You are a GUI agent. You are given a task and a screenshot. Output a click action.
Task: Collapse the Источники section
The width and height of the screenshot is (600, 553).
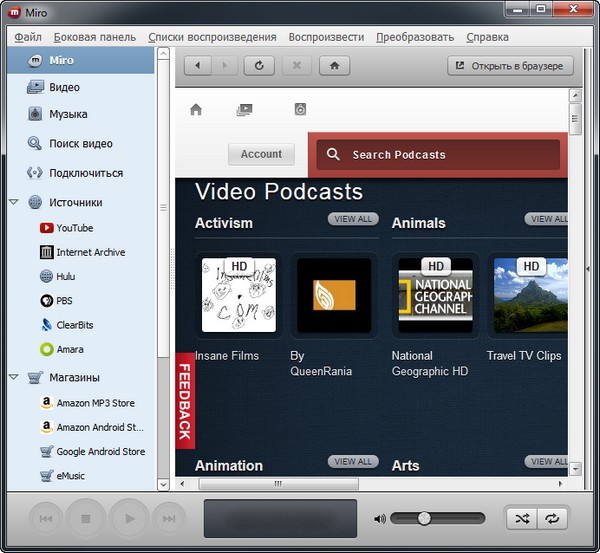(x=13, y=202)
